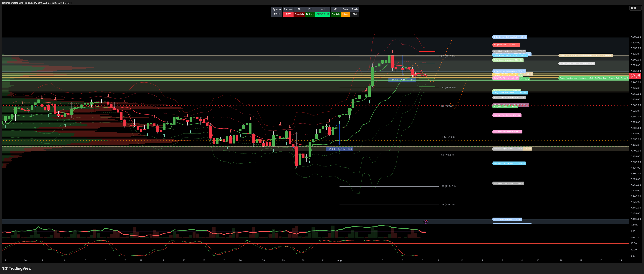This screenshot has width=644, height=274.
Task: Select the JHEQX Long Put High 7100.00 label
Action: click(507, 219)
